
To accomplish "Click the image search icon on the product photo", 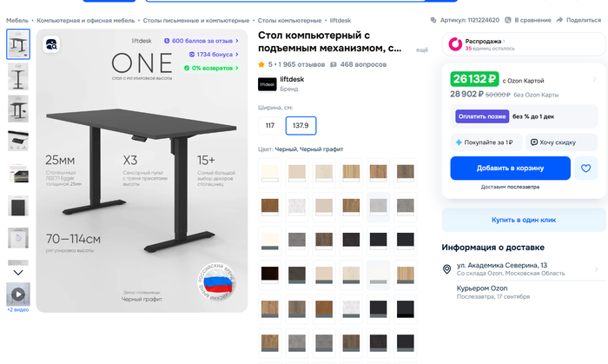I will click(x=51, y=44).
